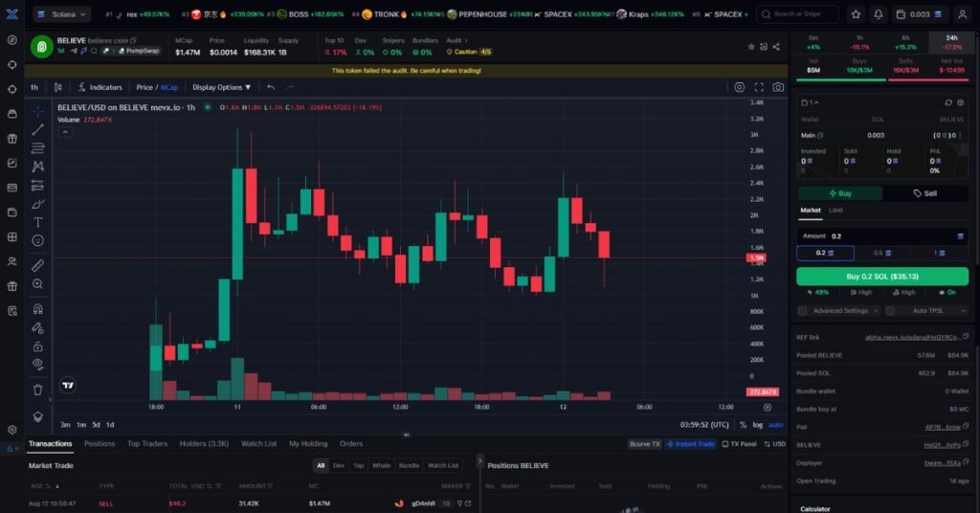Undo the last chart action
Viewport: 980px width, 513px height.
click(x=271, y=87)
